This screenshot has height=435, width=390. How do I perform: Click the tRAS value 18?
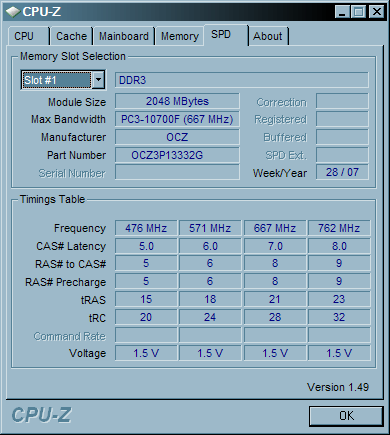tap(210, 299)
